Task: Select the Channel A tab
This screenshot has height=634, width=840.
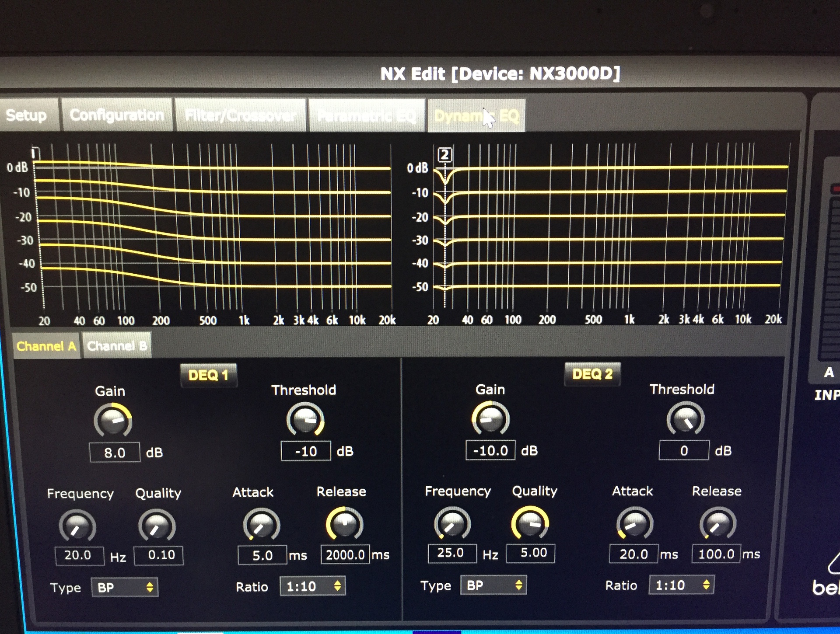Action: tap(46, 346)
